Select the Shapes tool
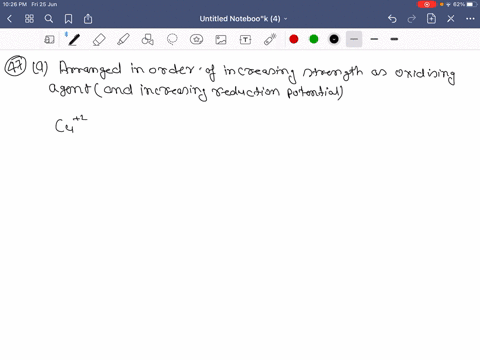The height and width of the screenshot is (360, 480). click(x=147, y=40)
